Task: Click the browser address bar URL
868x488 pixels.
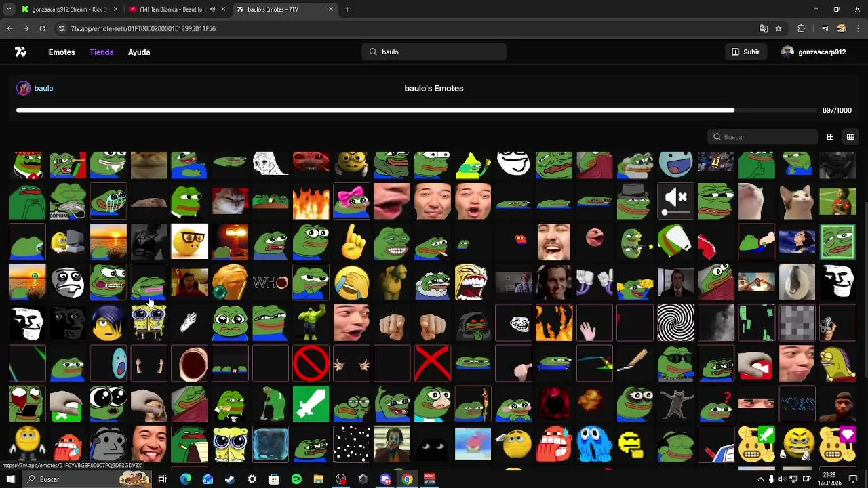Action: pyautogui.click(x=144, y=28)
